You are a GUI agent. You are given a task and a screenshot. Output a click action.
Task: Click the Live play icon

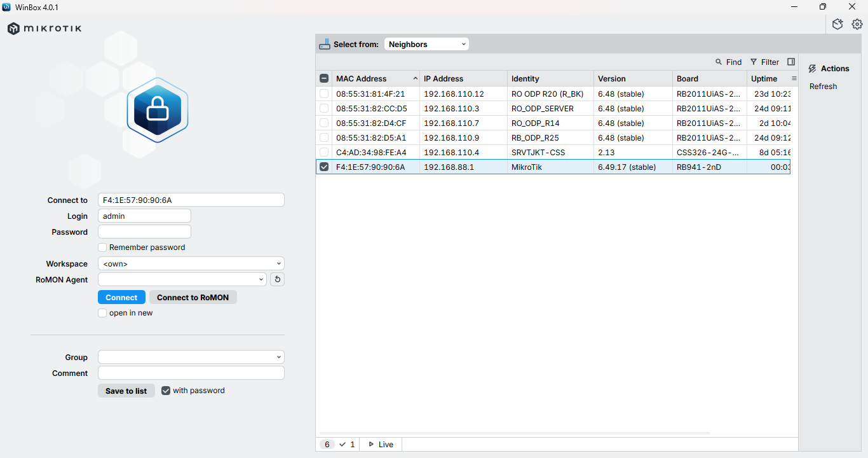pyautogui.click(x=371, y=444)
